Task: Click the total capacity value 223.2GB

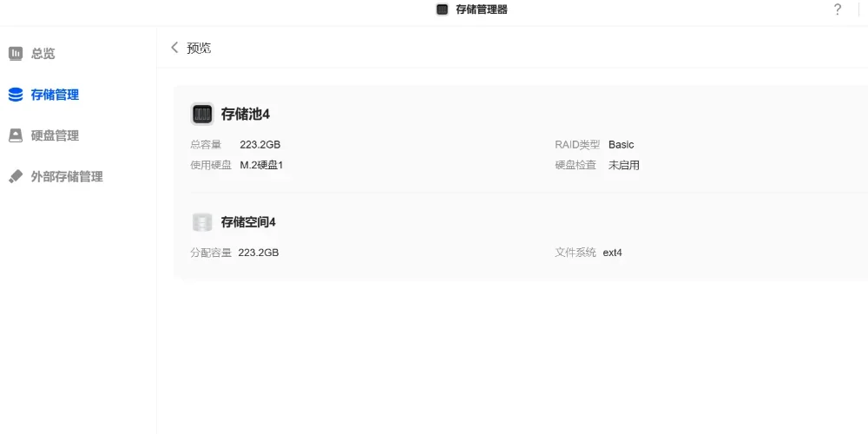Action: click(260, 144)
